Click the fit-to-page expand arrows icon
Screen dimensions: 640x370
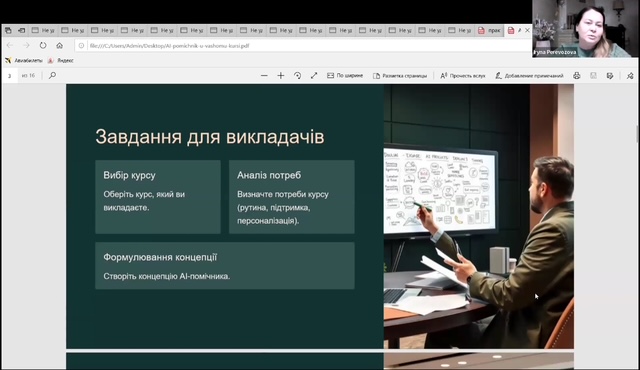click(314, 75)
